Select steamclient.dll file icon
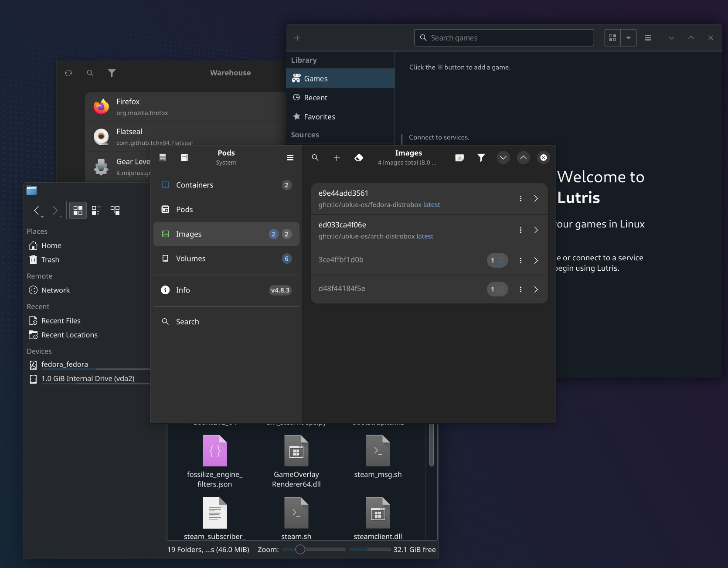Screen dimensions: 728x568 378,513
